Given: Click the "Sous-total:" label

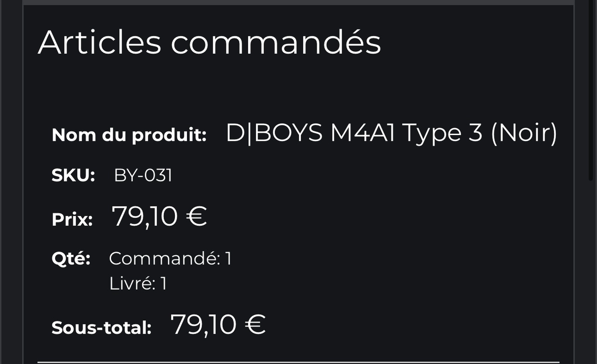Looking at the screenshot, I should pos(101,328).
